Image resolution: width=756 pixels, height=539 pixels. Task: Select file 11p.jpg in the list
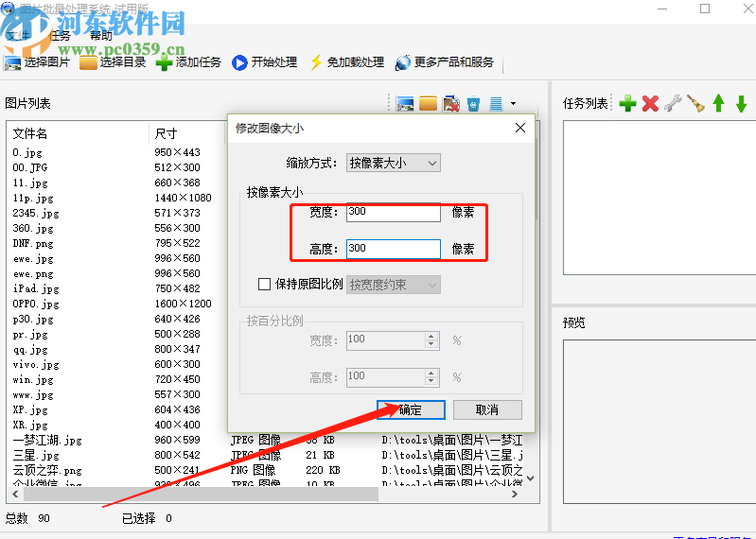[33, 198]
